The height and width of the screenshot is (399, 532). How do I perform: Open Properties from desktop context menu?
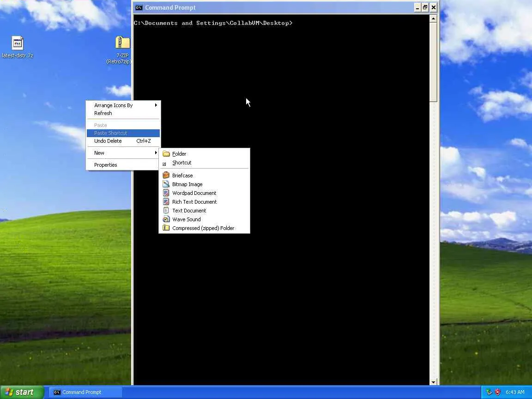tap(123, 165)
